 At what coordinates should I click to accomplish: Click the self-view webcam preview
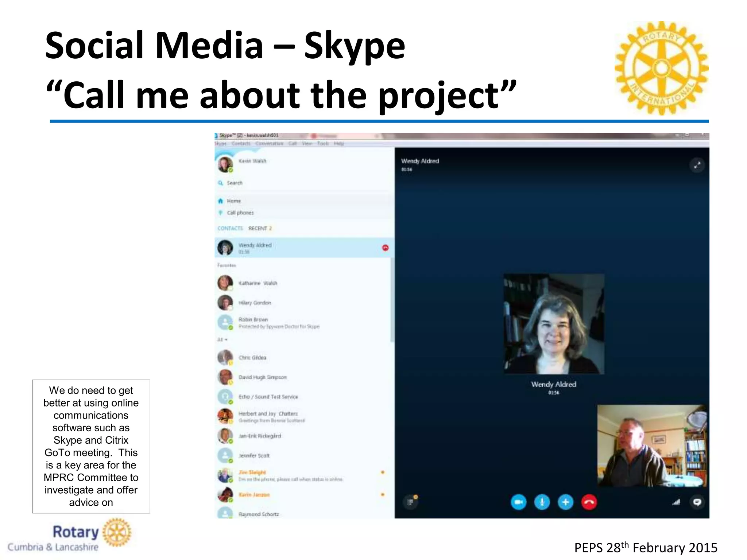click(x=652, y=446)
